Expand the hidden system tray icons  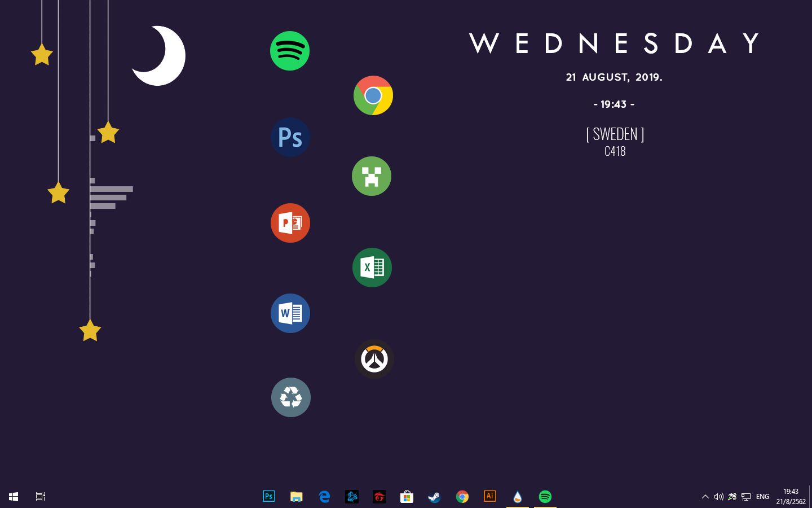point(705,497)
